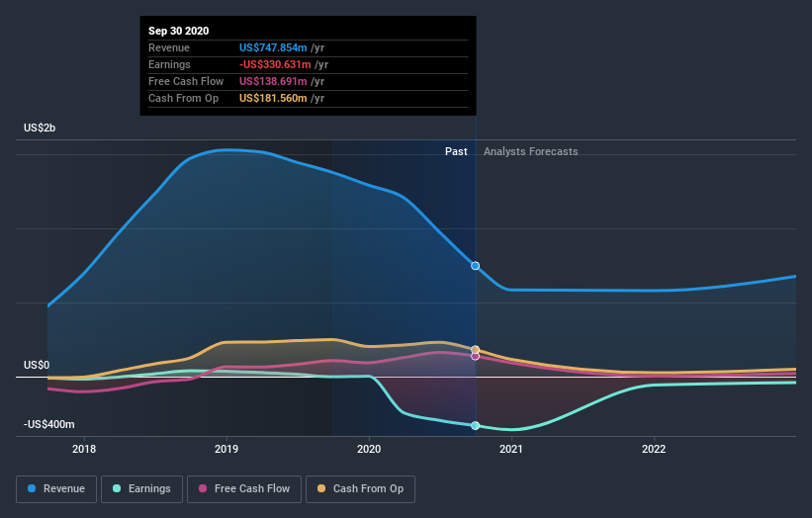The width and height of the screenshot is (812, 518).
Task: Click the Analysts Forecasts label
Action: click(531, 151)
